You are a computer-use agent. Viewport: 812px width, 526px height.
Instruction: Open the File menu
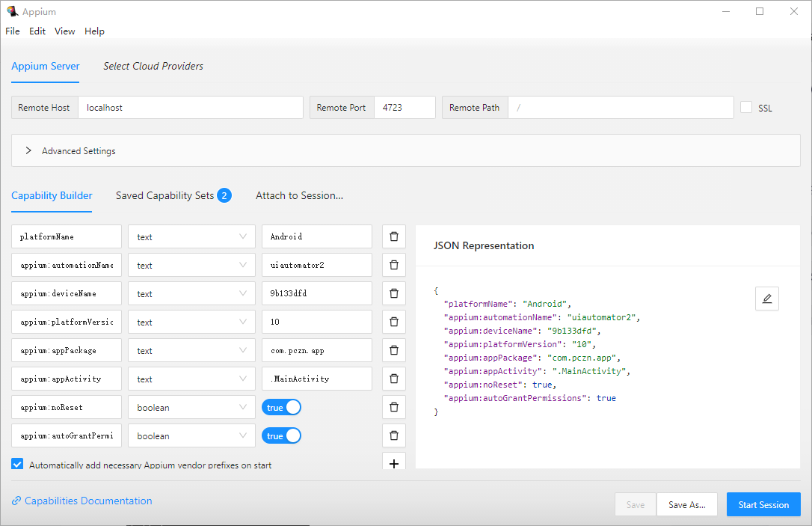pos(13,31)
